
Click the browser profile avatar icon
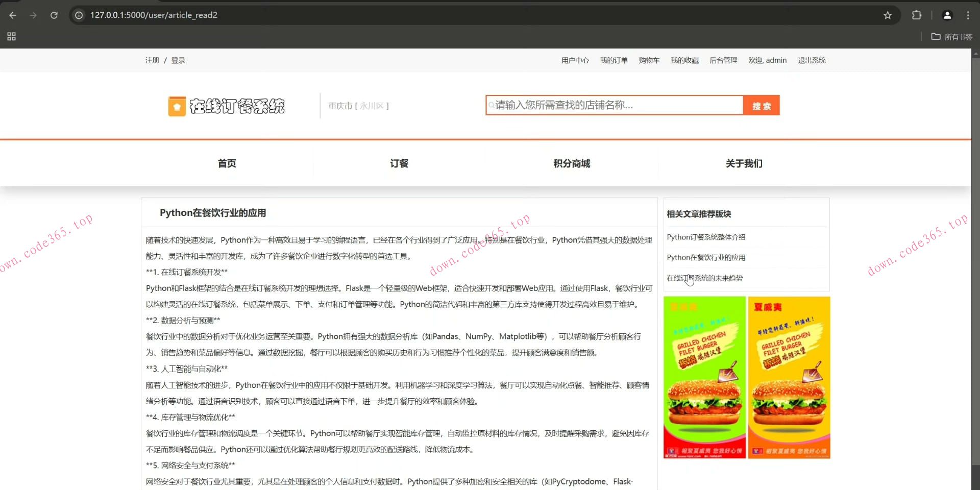pyautogui.click(x=947, y=15)
